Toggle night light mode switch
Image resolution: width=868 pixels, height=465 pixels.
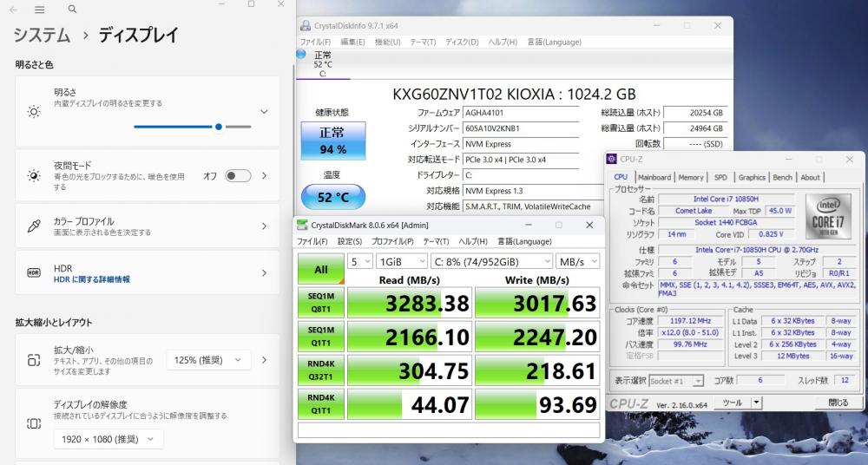coord(238,175)
